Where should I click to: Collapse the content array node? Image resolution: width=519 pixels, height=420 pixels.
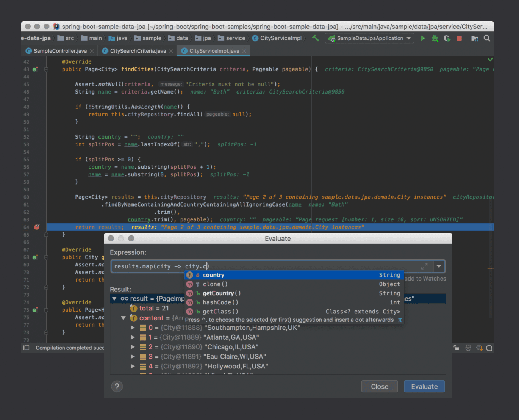tap(123, 318)
